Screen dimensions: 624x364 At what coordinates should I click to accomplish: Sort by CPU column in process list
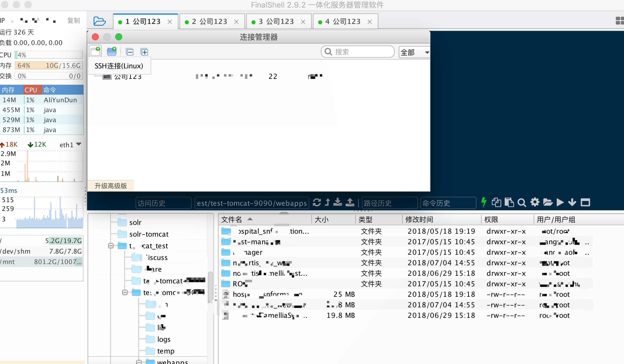pos(32,90)
